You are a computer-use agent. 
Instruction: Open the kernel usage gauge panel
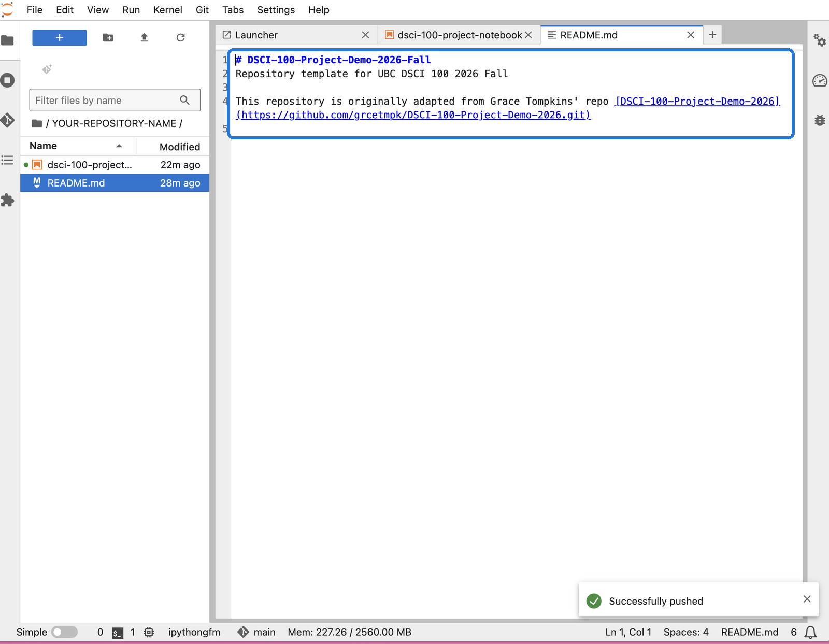(x=820, y=80)
